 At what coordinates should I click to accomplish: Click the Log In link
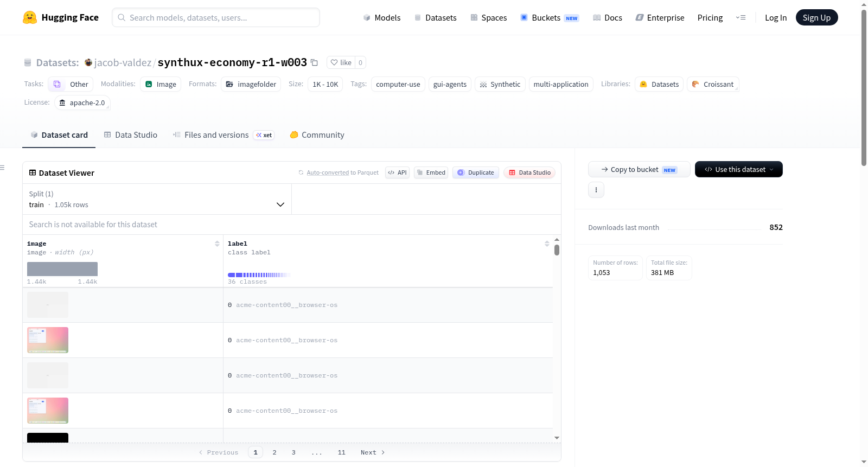[776, 17]
